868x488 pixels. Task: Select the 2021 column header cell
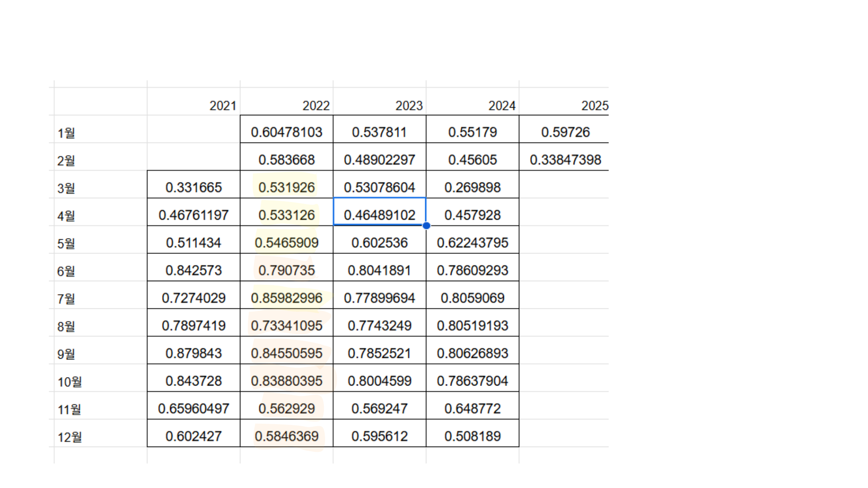(223, 106)
